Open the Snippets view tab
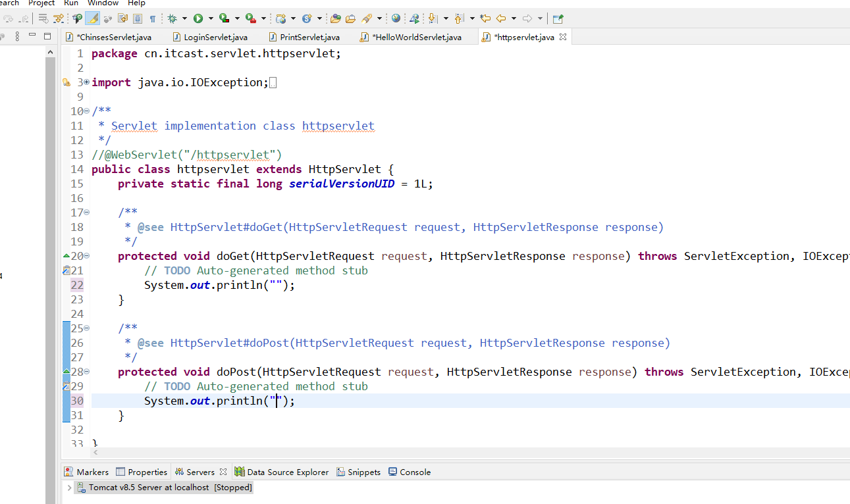Screen dimensions: 850x504 click(x=359, y=472)
